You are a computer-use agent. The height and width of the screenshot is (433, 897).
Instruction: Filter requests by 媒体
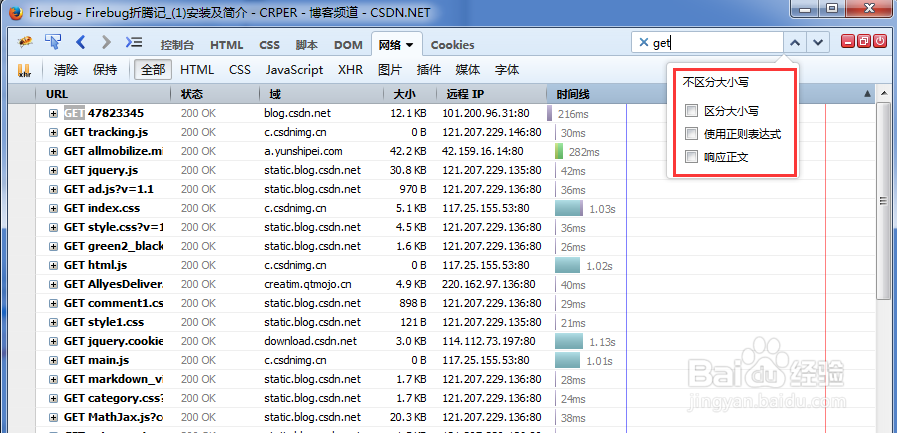tap(468, 70)
